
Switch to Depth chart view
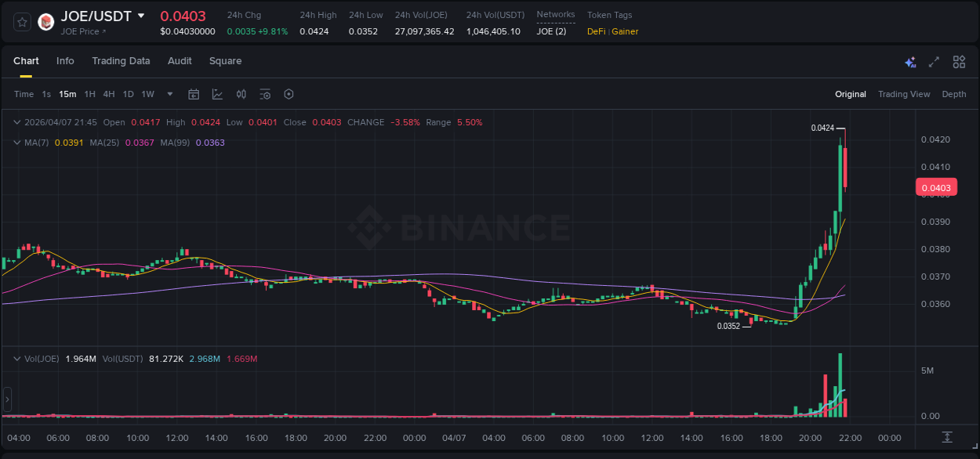click(x=954, y=94)
